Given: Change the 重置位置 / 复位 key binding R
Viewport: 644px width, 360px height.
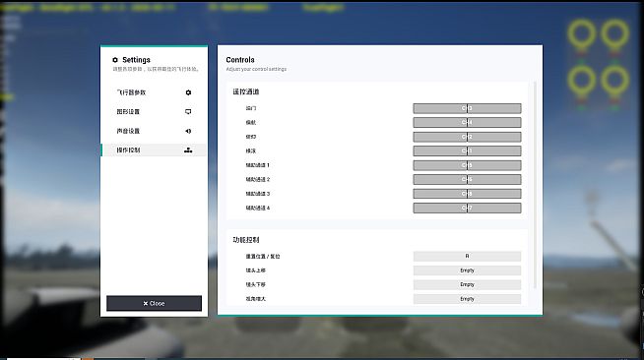Looking at the screenshot, I should pyautogui.click(x=467, y=257).
